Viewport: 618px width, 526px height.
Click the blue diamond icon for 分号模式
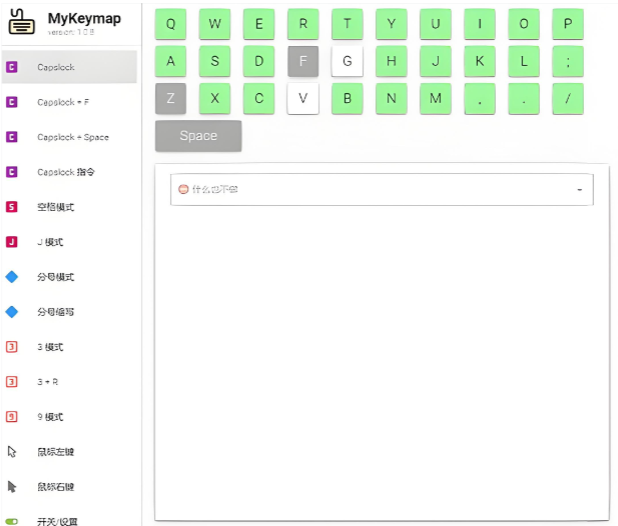click(12, 277)
